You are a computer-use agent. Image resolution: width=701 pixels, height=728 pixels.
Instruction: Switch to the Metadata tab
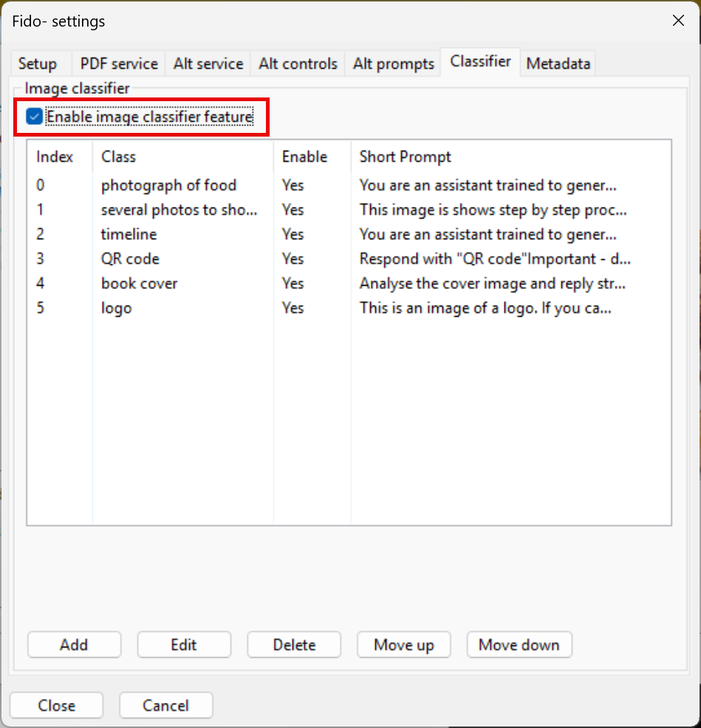[x=558, y=63]
